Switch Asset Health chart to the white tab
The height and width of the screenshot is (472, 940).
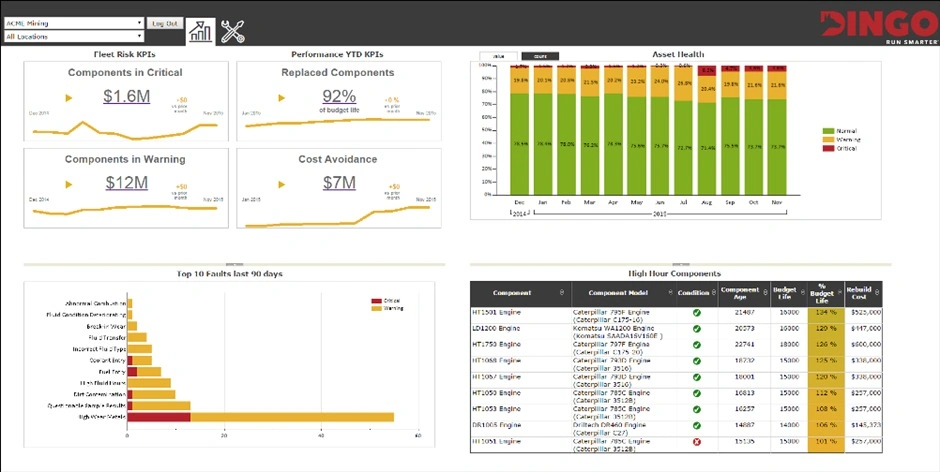pyautogui.click(x=497, y=56)
